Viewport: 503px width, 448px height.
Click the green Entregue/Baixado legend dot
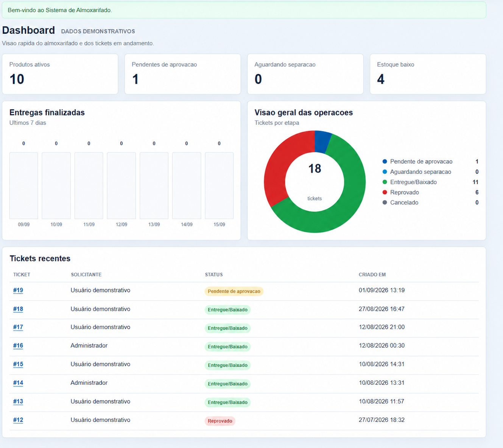385,182
